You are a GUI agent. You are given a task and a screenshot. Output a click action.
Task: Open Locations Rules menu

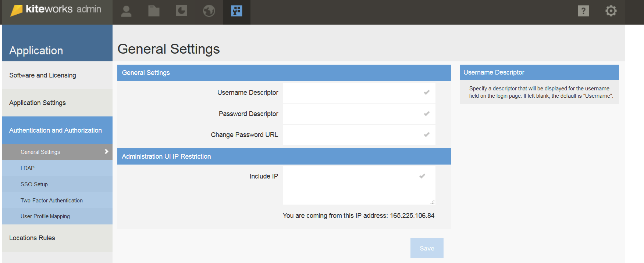coord(57,238)
